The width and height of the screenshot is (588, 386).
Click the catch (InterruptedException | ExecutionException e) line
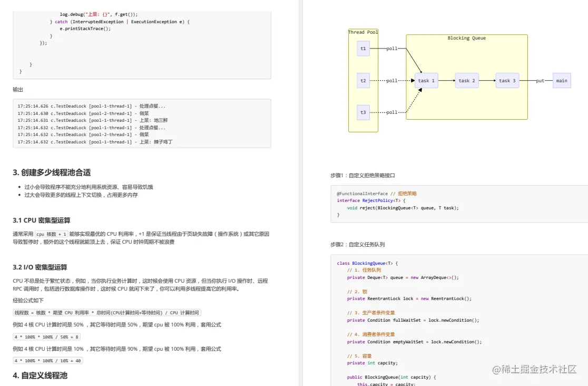pyautogui.click(x=120, y=22)
